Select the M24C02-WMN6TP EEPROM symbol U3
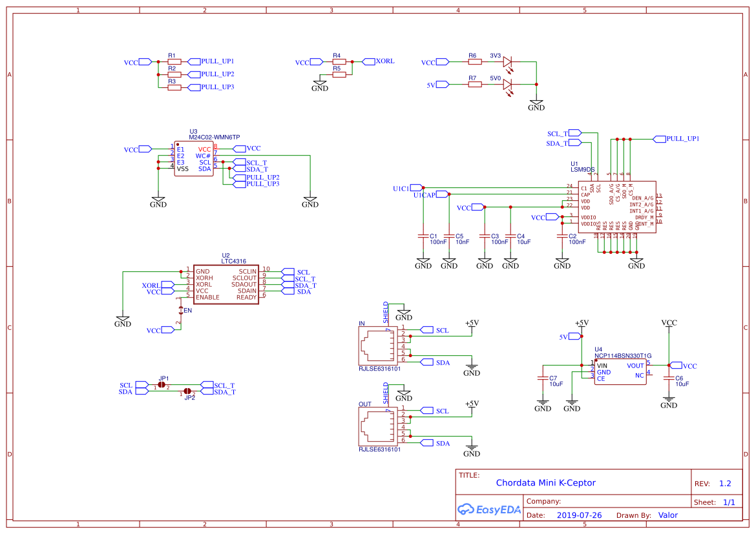The image size is (756, 534). pos(194,158)
